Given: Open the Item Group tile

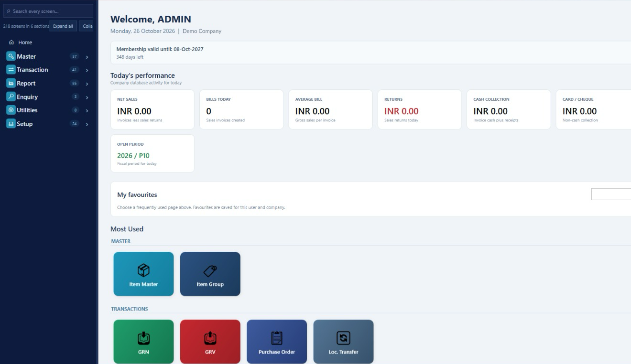Looking at the screenshot, I should [210, 274].
